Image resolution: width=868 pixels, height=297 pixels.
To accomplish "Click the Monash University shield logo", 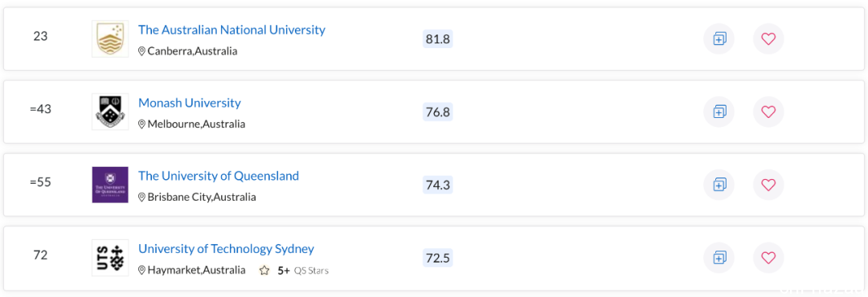I will point(110,112).
